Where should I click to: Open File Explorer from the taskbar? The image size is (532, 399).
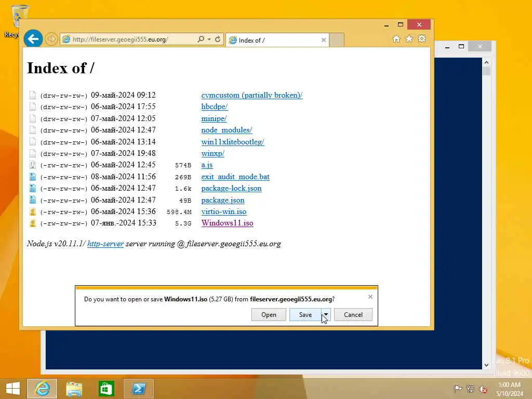(x=74, y=389)
